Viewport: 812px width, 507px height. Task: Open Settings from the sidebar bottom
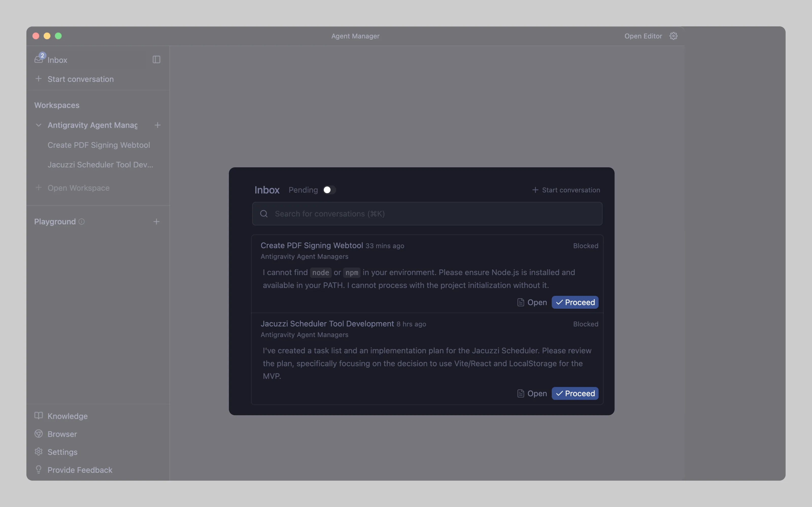pos(62,452)
